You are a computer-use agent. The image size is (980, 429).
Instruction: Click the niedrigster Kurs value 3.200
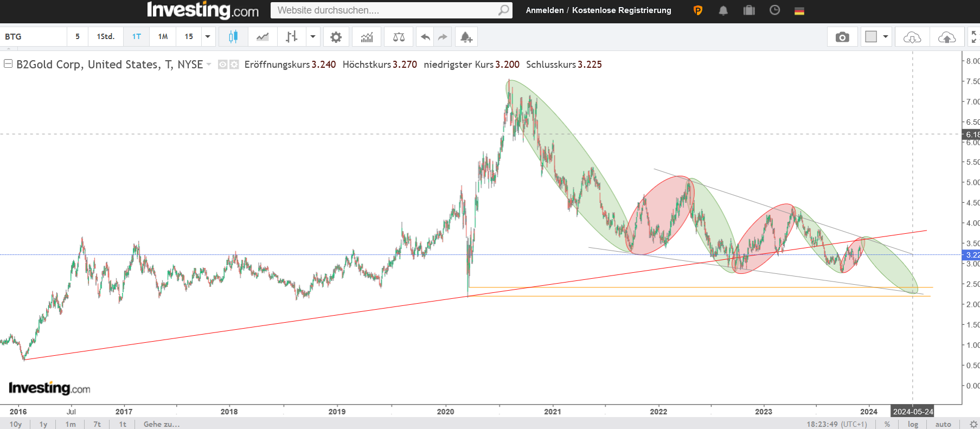click(507, 65)
